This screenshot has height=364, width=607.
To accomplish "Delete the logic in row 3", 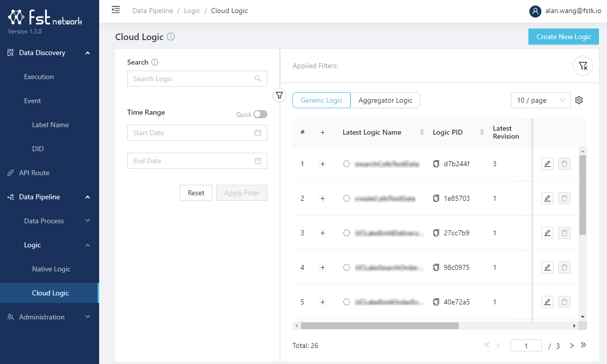I will pos(564,233).
